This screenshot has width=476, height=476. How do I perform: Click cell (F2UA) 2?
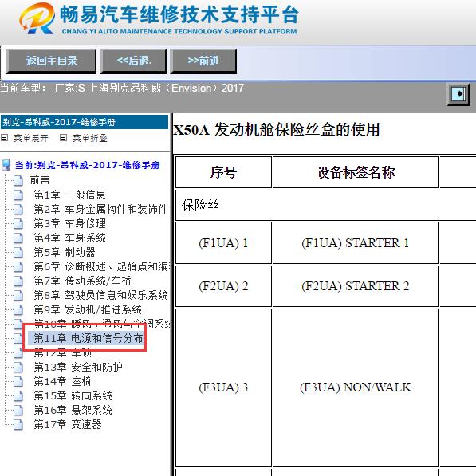point(223,286)
